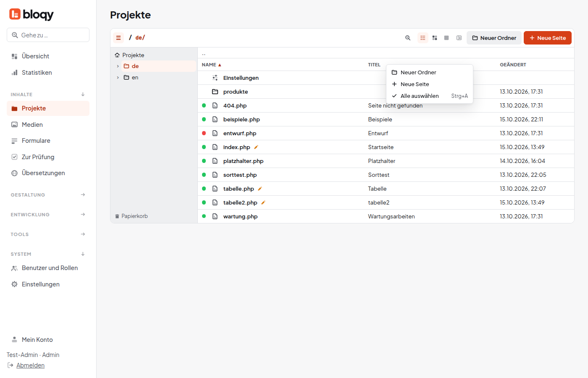This screenshot has width=588, height=378.
Task: Open Benutzer und Rollen
Action: (48, 268)
